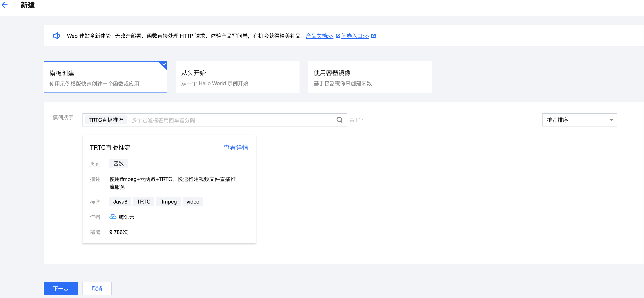Image resolution: width=644 pixels, height=298 pixels.
Task: Click the TRTC tag
Action: point(144,202)
